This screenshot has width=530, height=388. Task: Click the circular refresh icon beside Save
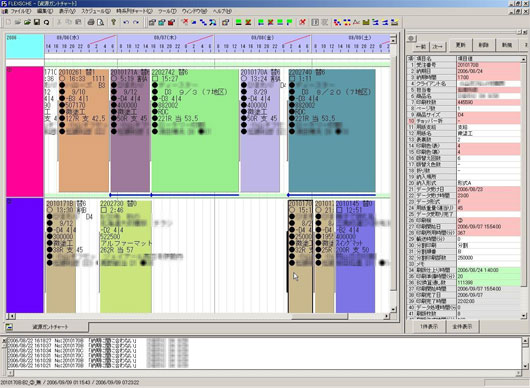(x=47, y=22)
